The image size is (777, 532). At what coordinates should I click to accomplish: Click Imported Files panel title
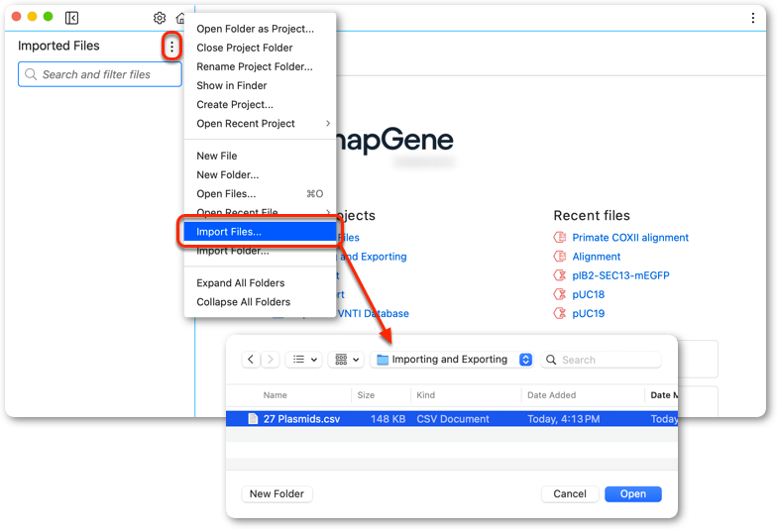click(x=58, y=46)
